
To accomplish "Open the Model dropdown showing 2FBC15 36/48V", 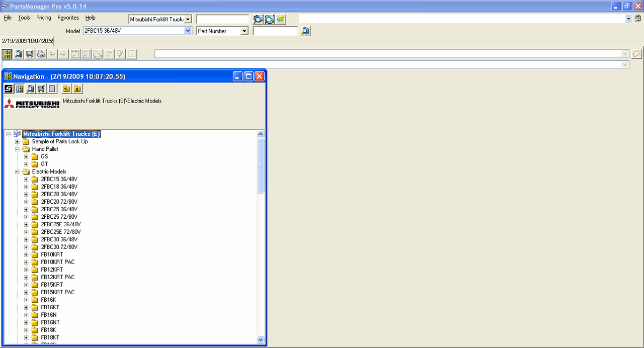I will point(188,31).
